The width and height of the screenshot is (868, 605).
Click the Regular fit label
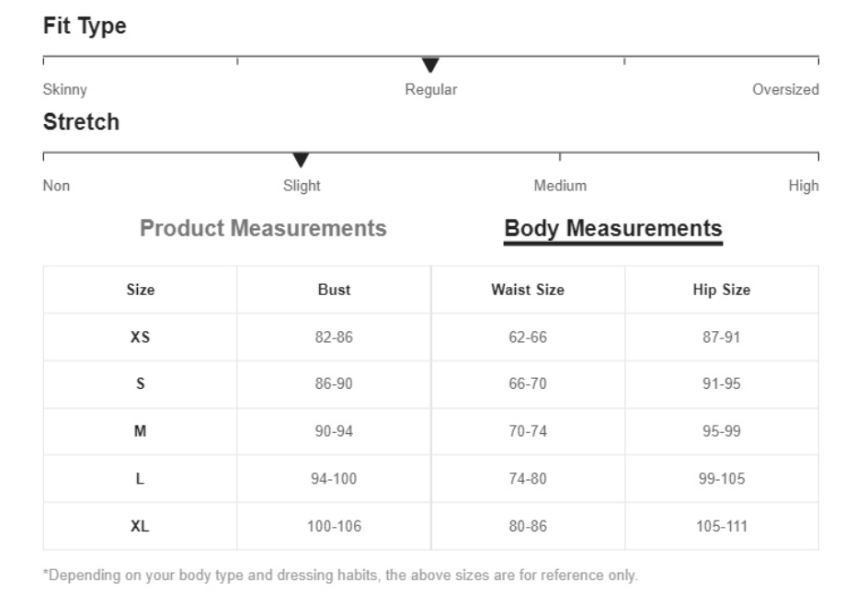pyautogui.click(x=430, y=90)
